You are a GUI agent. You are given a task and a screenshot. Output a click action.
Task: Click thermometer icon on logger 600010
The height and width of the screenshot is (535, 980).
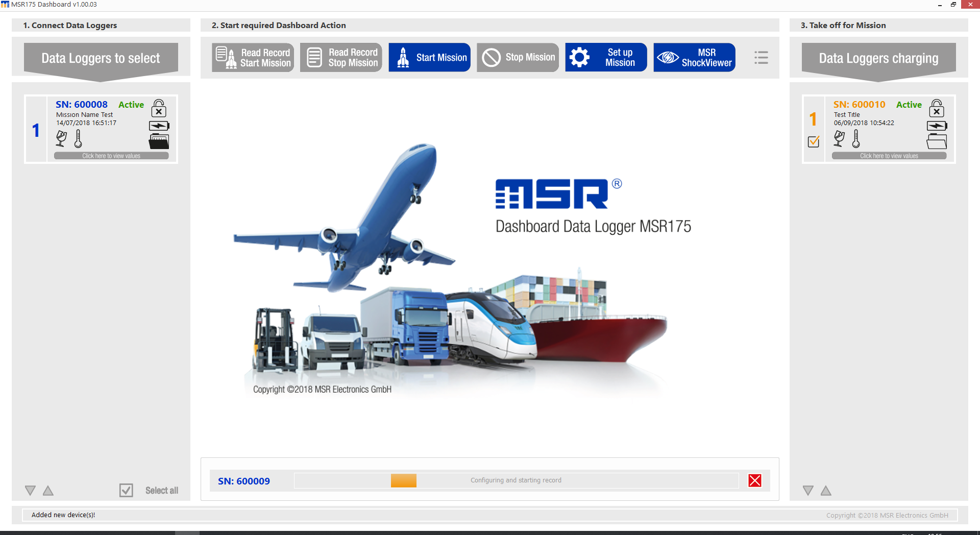coord(856,138)
